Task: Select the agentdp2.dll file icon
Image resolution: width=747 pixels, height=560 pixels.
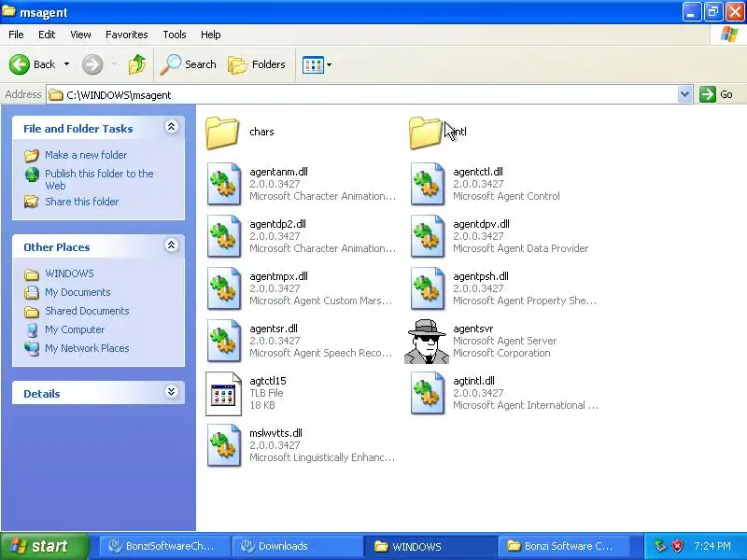Action: point(223,236)
